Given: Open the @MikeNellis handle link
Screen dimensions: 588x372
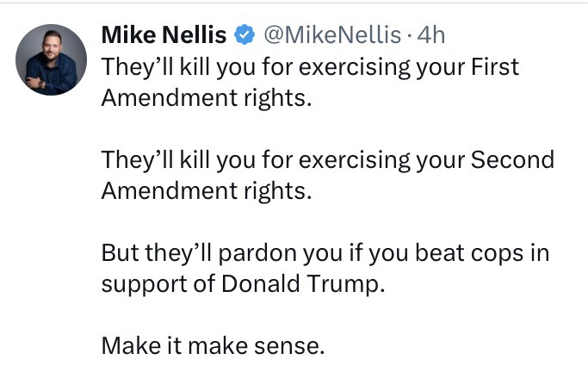Looking at the screenshot, I should tap(330, 35).
